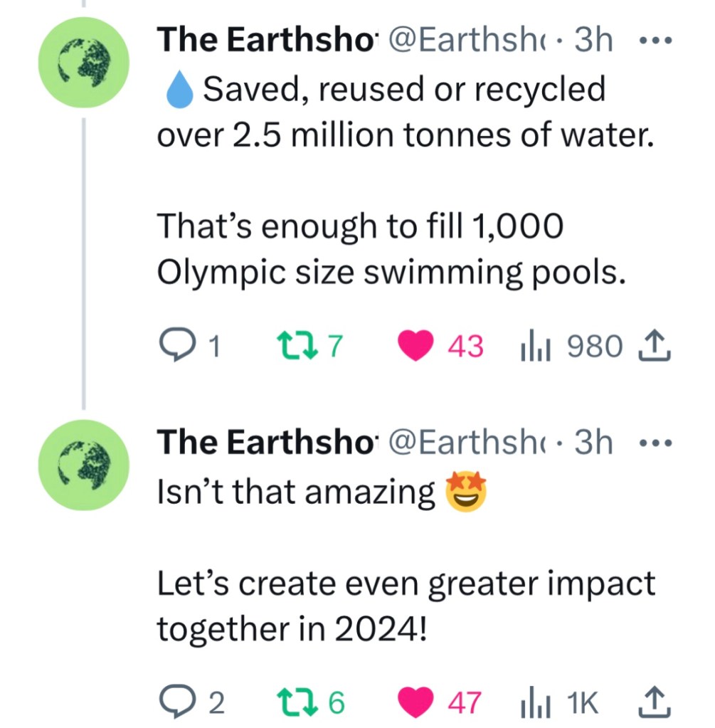Click the 3h timestamp on the first tweet
The height and width of the screenshot is (728, 715).
pyautogui.click(x=593, y=41)
